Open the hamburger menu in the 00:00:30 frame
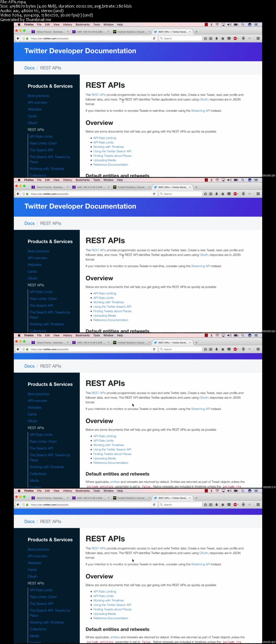The height and width of the screenshot is (644, 276). [258, 39]
